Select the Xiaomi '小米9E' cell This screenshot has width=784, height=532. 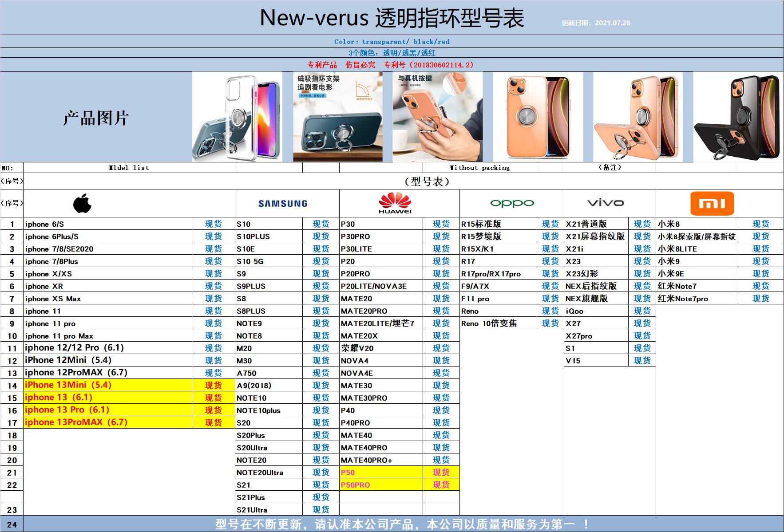tap(697, 273)
